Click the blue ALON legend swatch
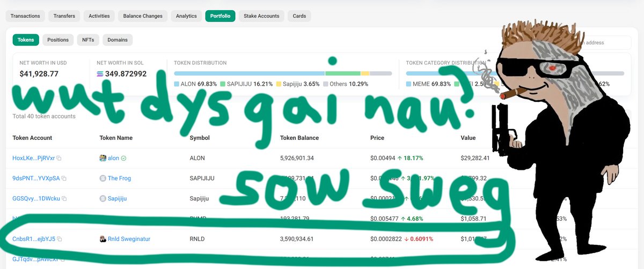The width and height of the screenshot is (644, 269). [x=177, y=84]
